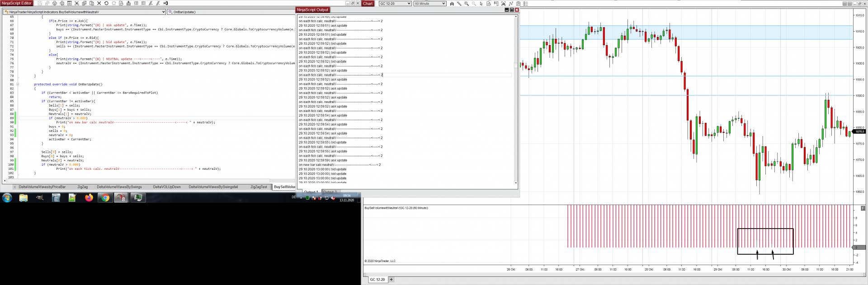Click the BuySellVolumewithNeutralV indicator panel label
The image size is (868, 285).
pos(396,208)
